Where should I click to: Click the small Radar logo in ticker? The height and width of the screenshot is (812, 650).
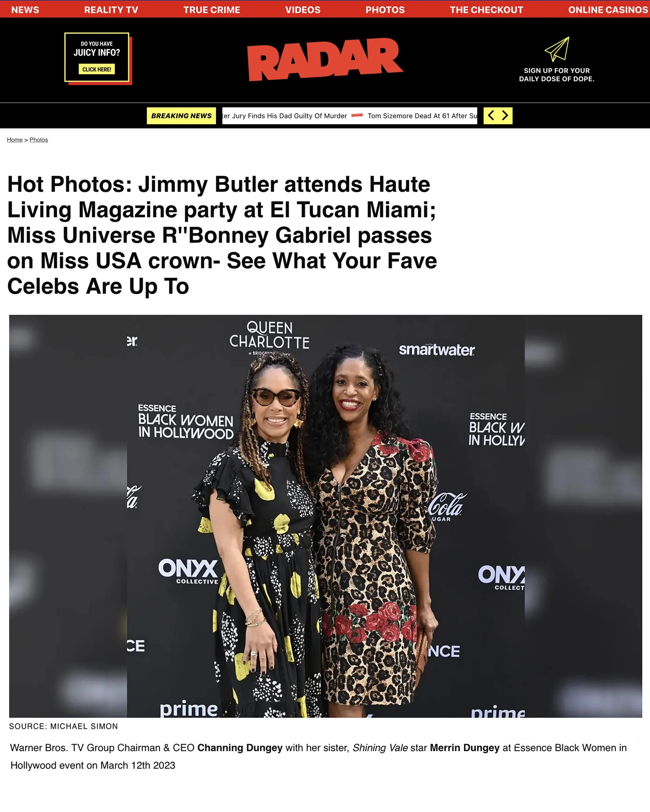tap(357, 116)
